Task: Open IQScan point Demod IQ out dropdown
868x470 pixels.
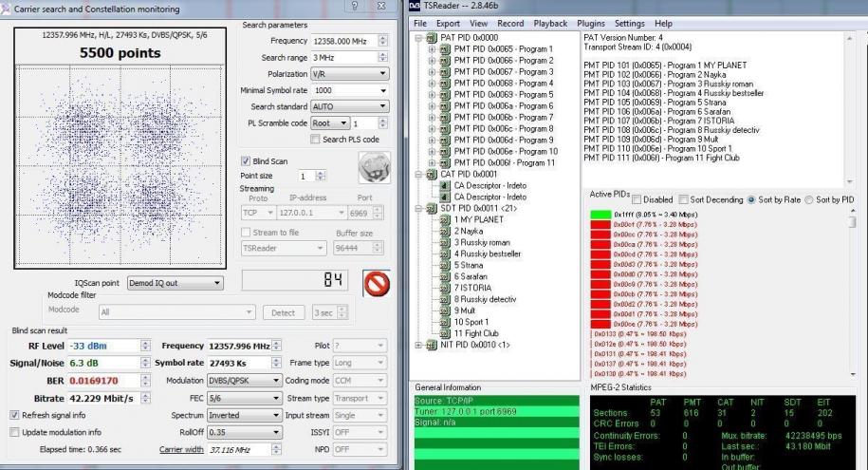Action: coord(175,283)
